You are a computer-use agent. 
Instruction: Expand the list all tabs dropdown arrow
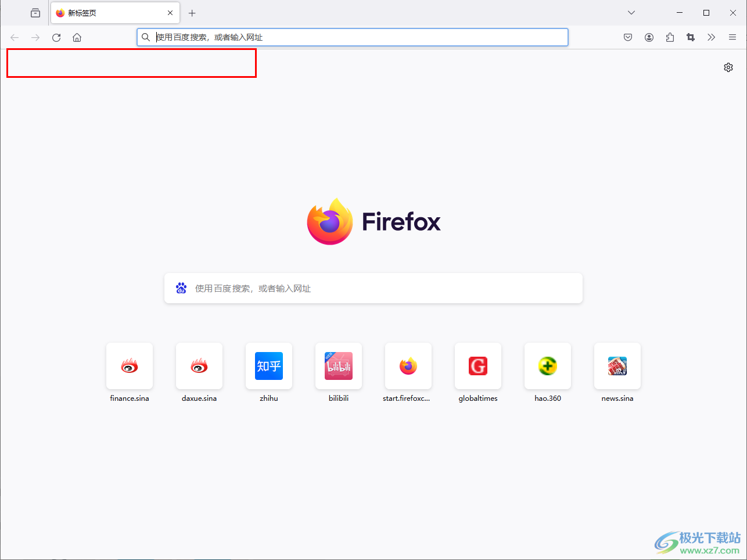(x=631, y=13)
